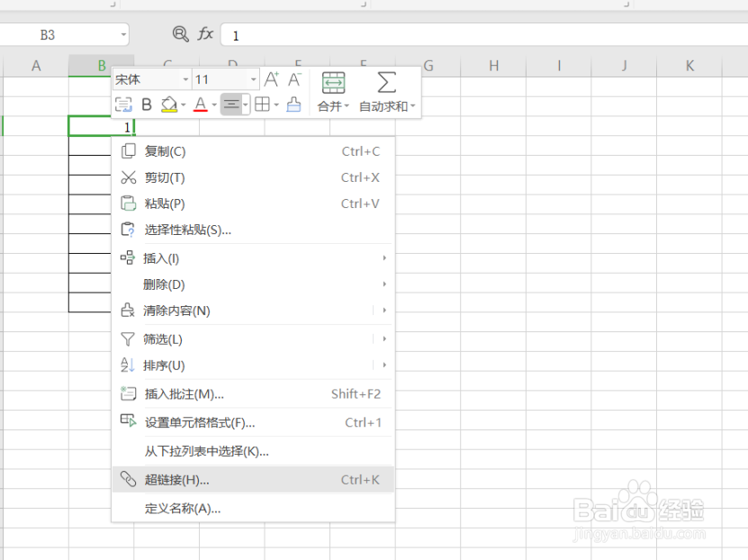The image size is (748, 560).
Task: Apply yellow fill color to the cell
Action: pos(169,104)
